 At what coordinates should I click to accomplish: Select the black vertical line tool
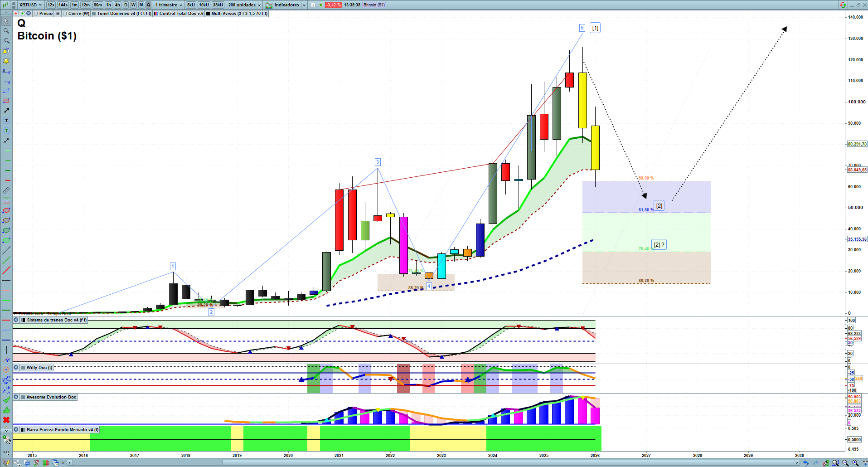(6, 350)
